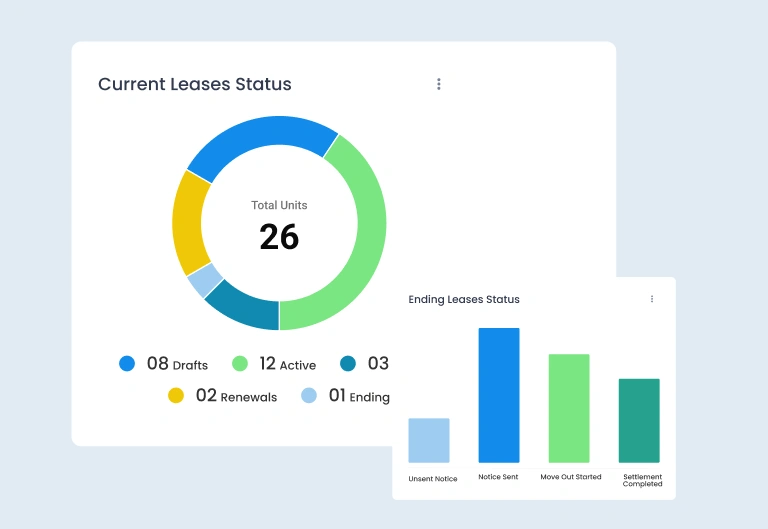Open Ending Leases Status options menu
Screen dimensions: 768x529
point(652,299)
